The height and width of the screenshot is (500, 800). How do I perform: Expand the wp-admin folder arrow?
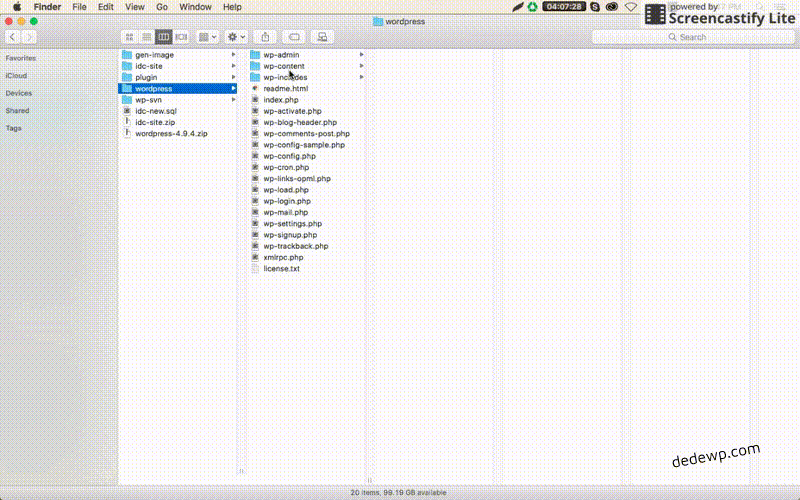[361, 54]
